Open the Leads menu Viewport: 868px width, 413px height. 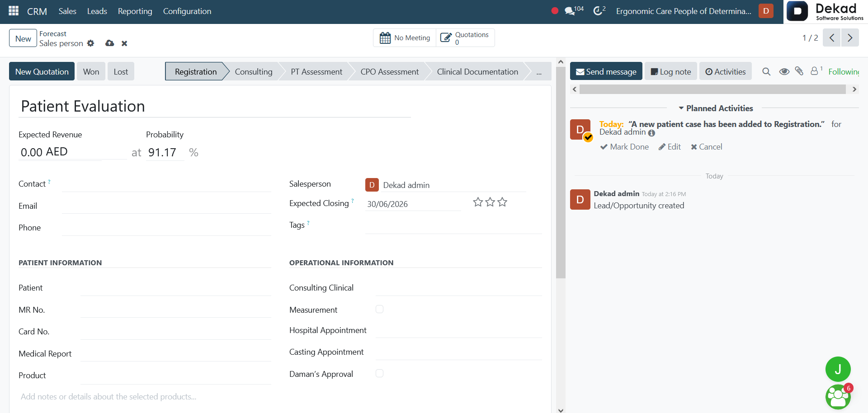(x=97, y=11)
